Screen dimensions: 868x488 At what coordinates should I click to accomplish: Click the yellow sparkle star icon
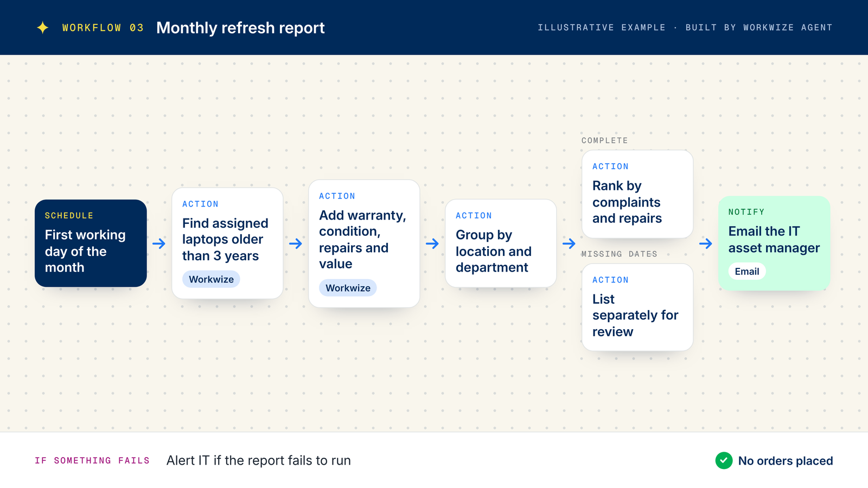43,28
